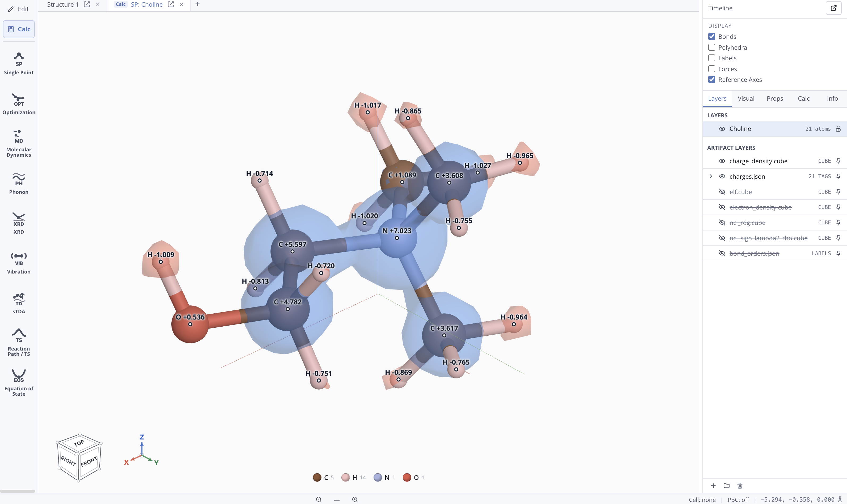This screenshot has width=847, height=504.
Task: Click the oxygen color swatch in legend
Action: click(x=407, y=477)
